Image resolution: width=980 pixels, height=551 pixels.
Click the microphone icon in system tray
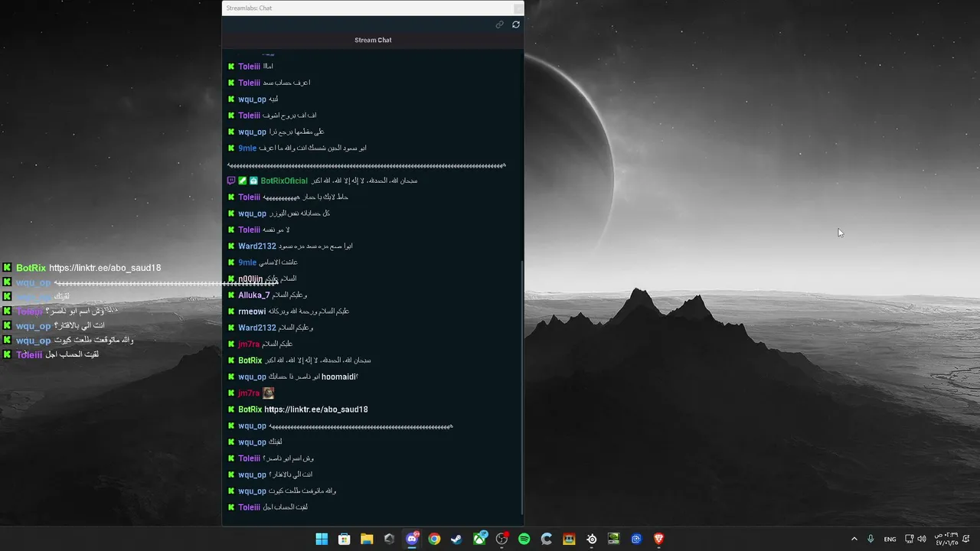871,539
